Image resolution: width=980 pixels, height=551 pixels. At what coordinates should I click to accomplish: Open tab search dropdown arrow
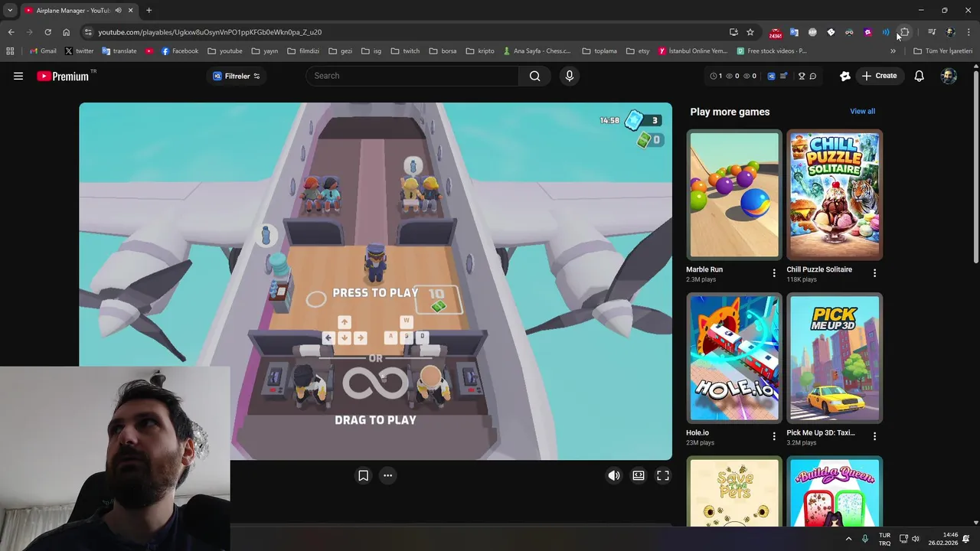tap(10, 11)
